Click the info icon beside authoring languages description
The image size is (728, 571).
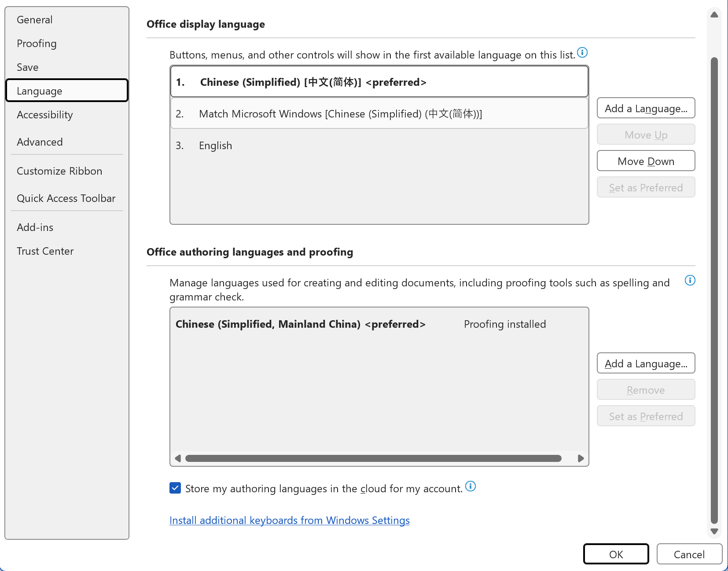click(690, 280)
